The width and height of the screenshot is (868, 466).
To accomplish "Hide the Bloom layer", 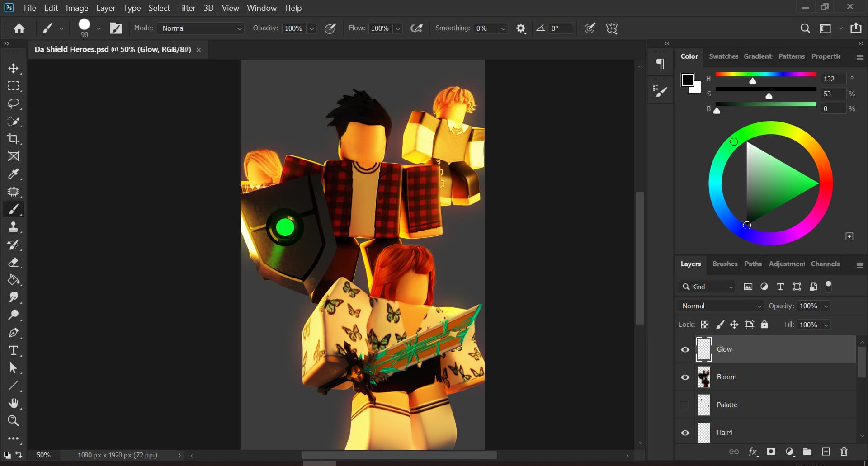I will tap(685, 377).
